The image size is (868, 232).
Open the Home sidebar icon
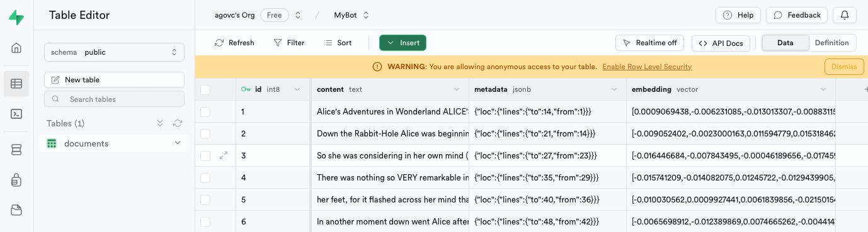pos(16,48)
